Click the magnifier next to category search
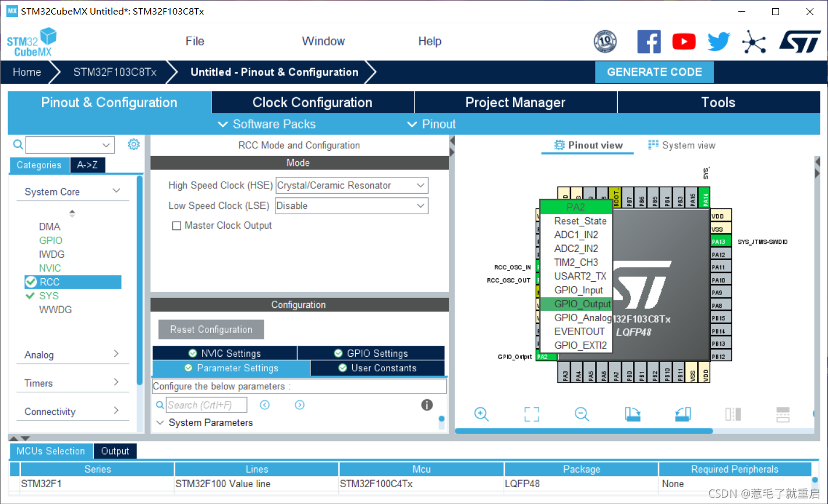The width and height of the screenshot is (828, 504). point(18,144)
